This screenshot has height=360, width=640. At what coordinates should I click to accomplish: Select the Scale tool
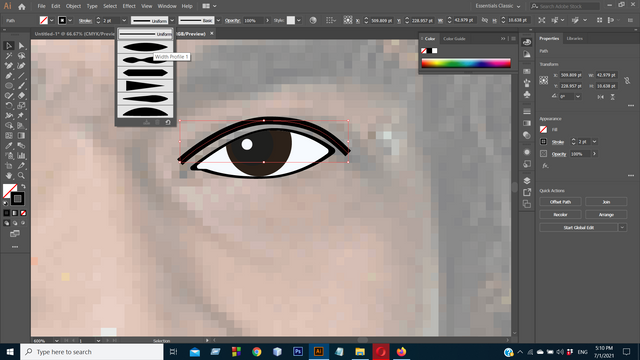21,105
